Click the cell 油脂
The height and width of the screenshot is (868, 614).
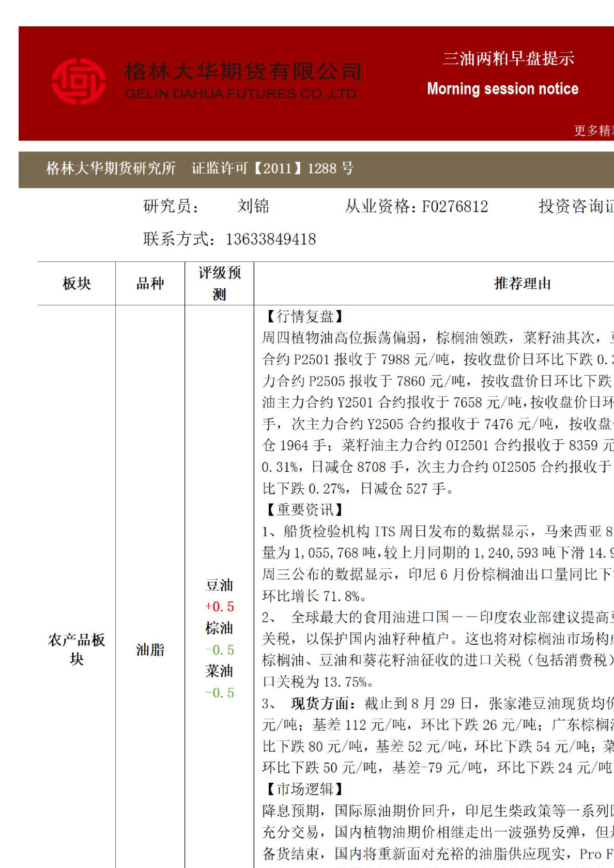pyautogui.click(x=150, y=650)
